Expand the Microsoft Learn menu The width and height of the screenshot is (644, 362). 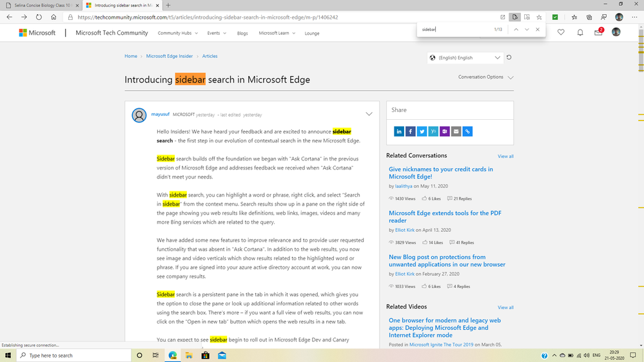tap(277, 33)
